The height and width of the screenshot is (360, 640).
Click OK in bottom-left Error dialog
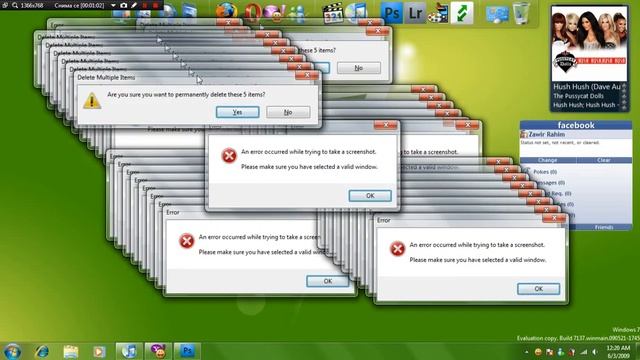point(328,281)
